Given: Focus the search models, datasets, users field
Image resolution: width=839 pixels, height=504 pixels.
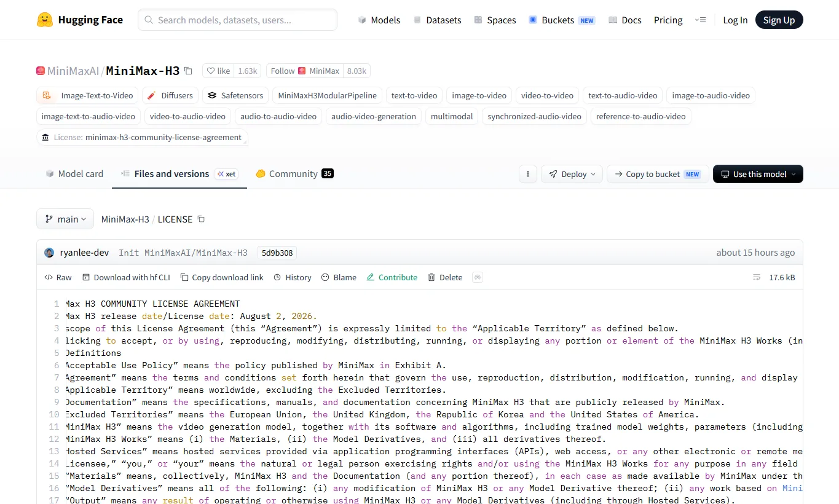Looking at the screenshot, I should tap(237, 20).
